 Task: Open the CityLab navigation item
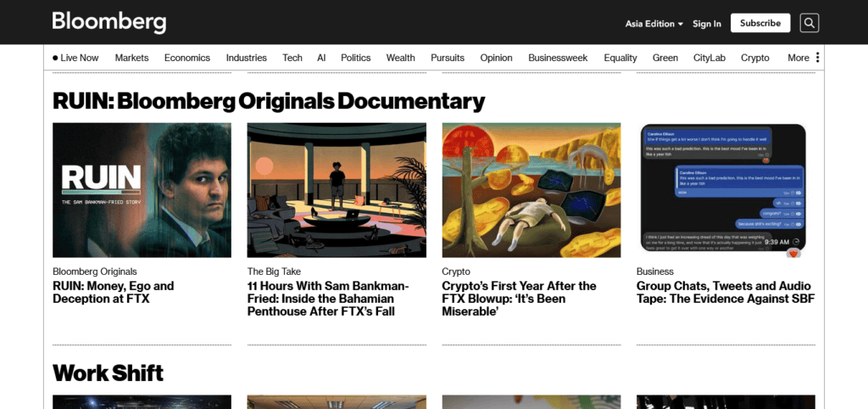click(709, 58)
